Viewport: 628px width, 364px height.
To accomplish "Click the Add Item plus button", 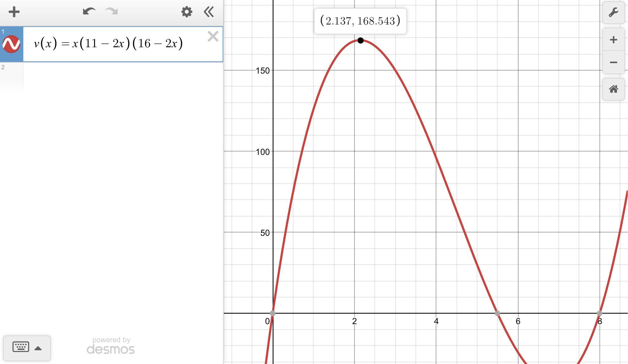I will [x=14, y=12].
